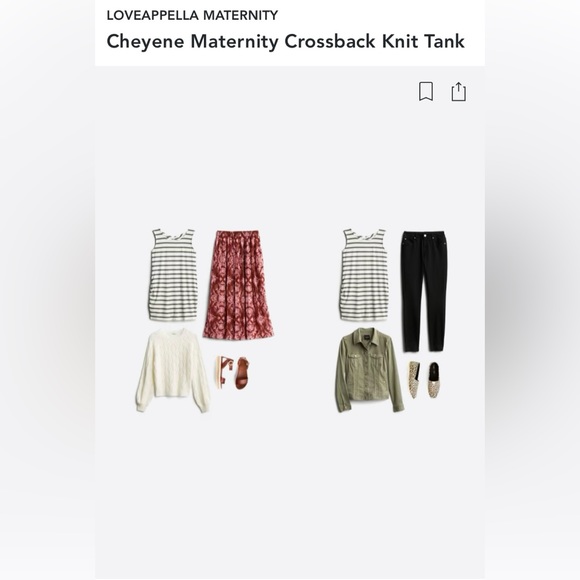580x580 pixels.
Task: Tap the sweater's left sleeve cuff
Action: click(x=141, y=405)
